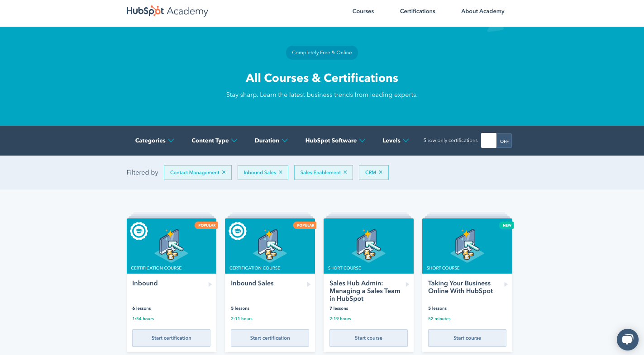
Task: Click the play arrow next to Inbound Sales title
Action: pyautogui.click(x=309, y=284)
